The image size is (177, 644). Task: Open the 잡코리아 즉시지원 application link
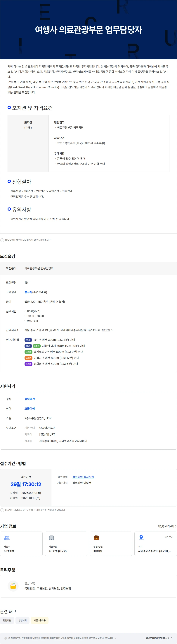coord(83,477)
